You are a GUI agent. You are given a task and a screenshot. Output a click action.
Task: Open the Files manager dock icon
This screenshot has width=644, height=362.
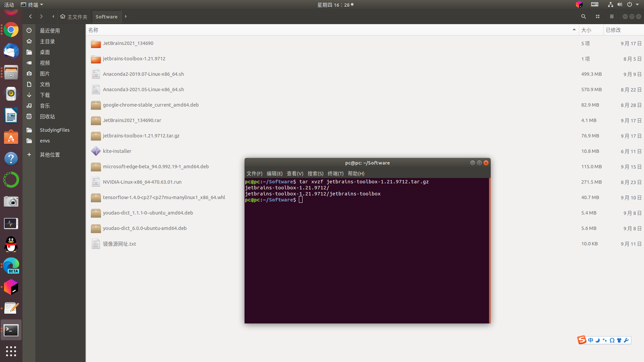pyautogui.click(x=11, y=72)
